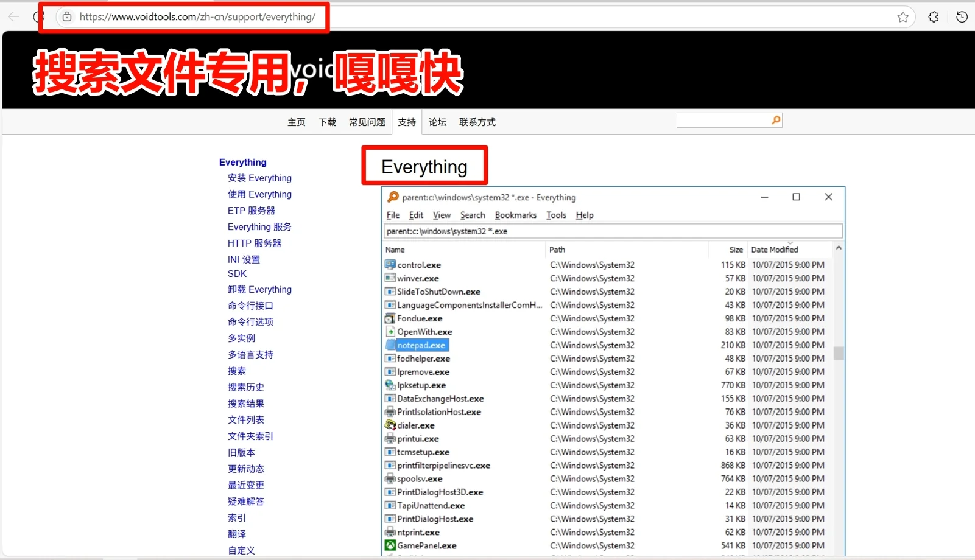This screenshot has width=975, height=560.
Task: Open the Search menu in Everything
Action: click(472, 215)
